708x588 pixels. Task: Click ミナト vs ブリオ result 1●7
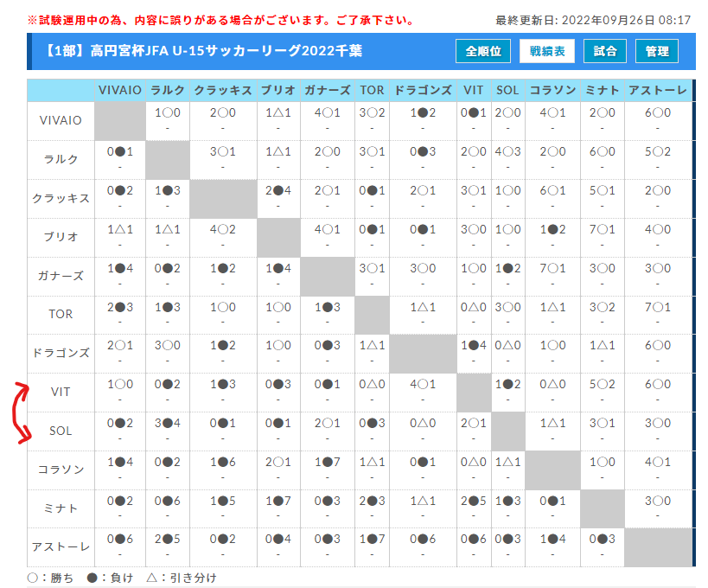click(x=278, y=501)
